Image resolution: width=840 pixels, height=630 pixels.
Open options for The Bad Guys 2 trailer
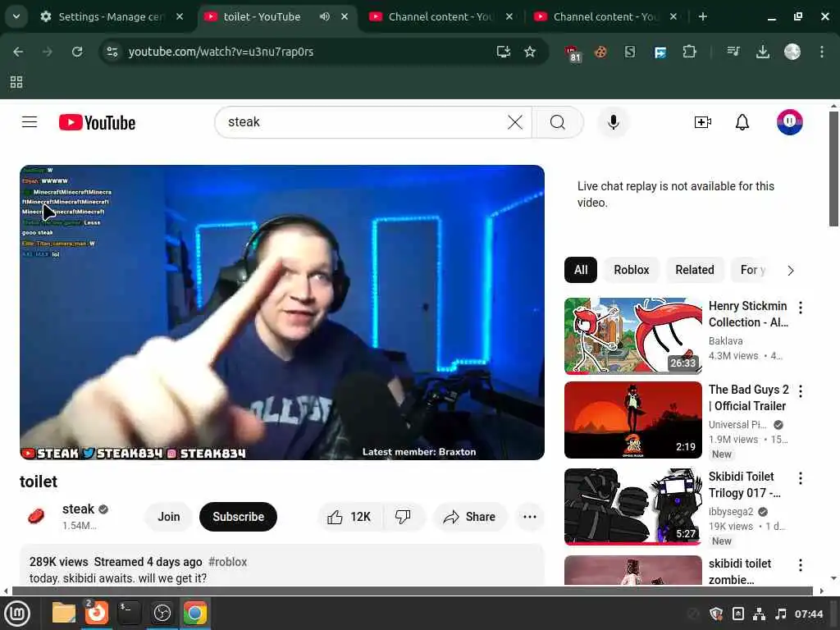tap(801, 391)
